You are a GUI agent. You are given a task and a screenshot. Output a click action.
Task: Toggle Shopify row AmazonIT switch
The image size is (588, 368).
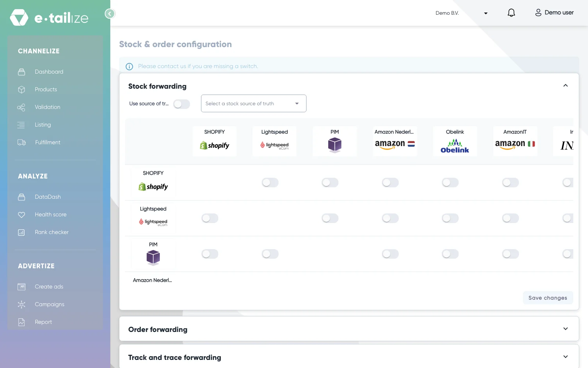(x=510, y=183)
